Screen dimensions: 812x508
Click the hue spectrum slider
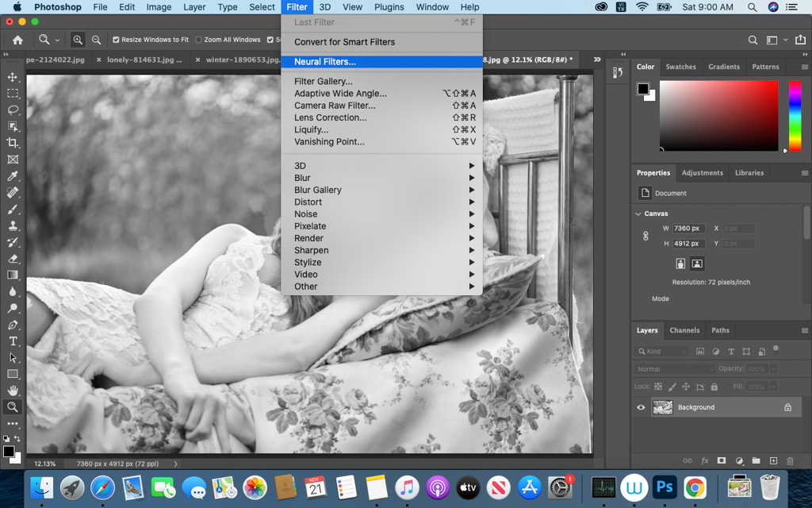[795, 116]
